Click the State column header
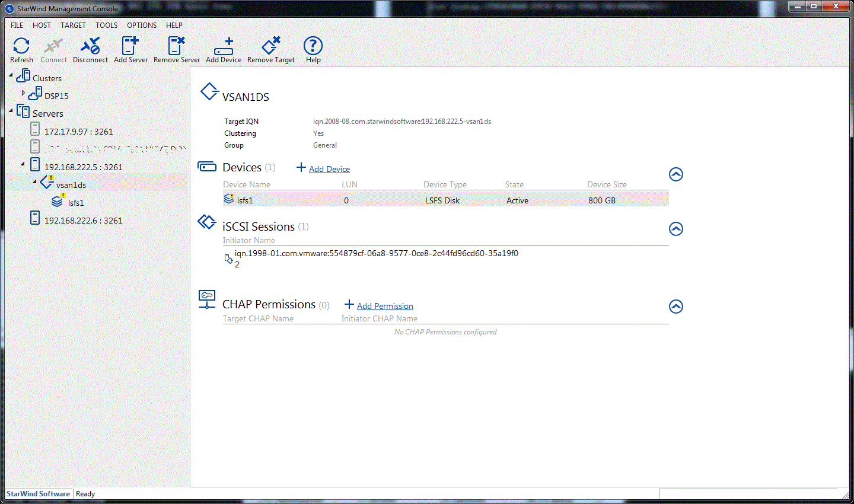This screenshot has width=854, height=504. click(514, 184)
